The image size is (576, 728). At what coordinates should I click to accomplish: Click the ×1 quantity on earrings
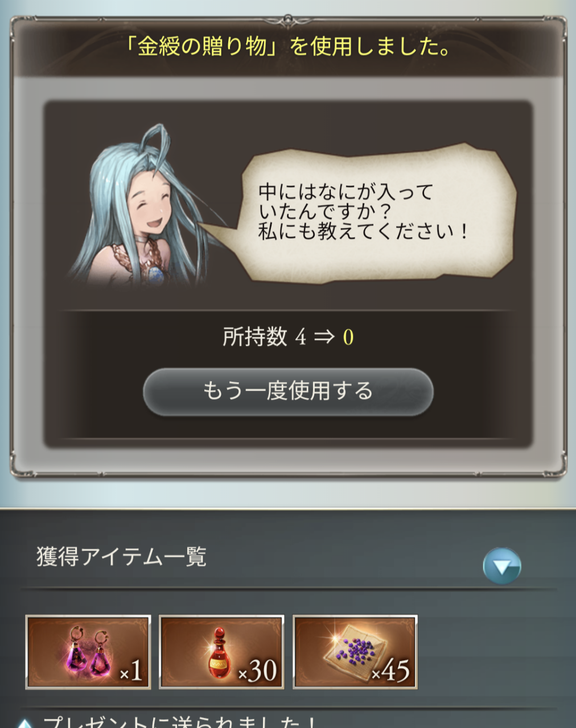coord(131,672)
